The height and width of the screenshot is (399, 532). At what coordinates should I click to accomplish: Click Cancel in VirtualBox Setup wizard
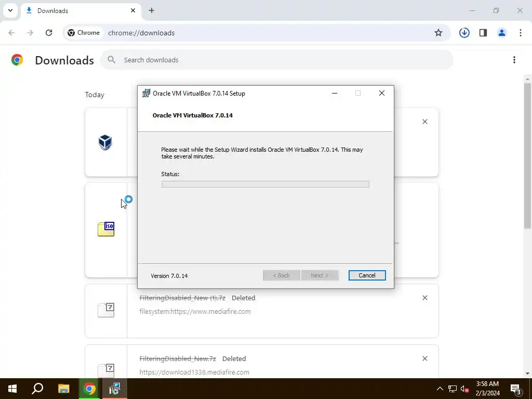click(367, 275)
